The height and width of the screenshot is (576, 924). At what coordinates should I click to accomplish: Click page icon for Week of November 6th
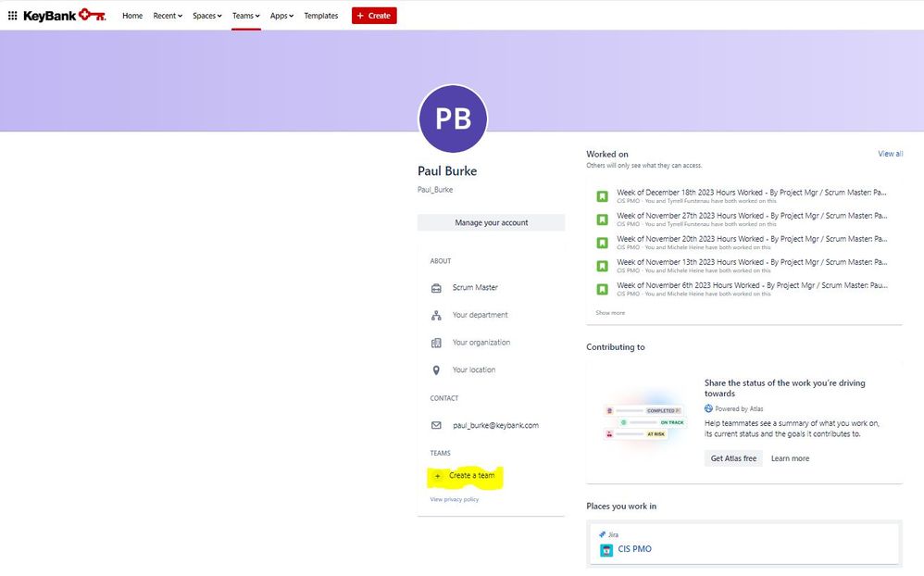click(602, 290)
